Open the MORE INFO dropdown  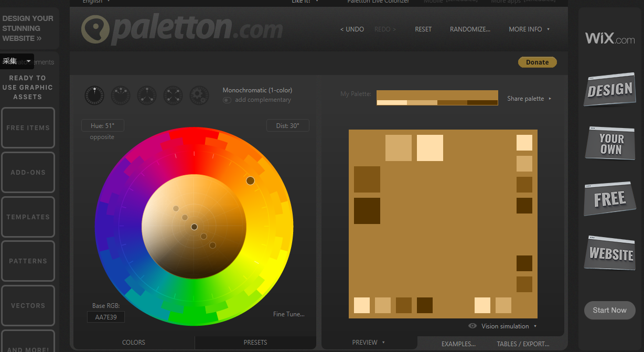pos(529,29)
